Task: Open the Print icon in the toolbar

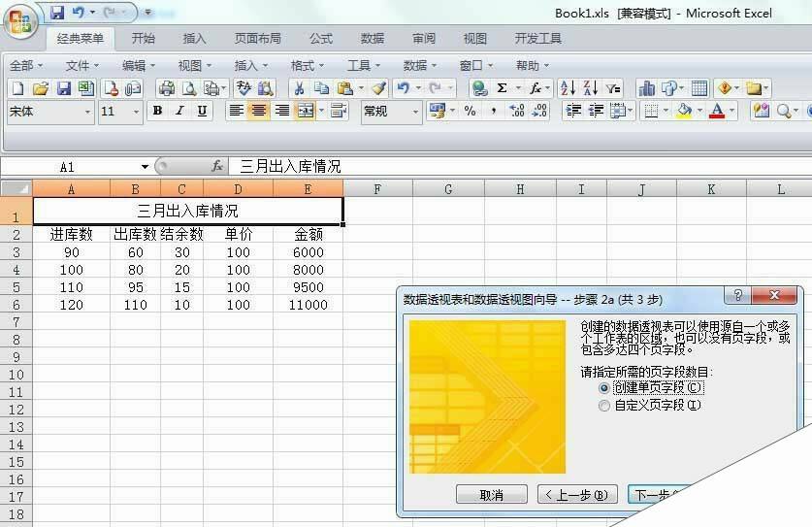Action: [x=167, y=88]
